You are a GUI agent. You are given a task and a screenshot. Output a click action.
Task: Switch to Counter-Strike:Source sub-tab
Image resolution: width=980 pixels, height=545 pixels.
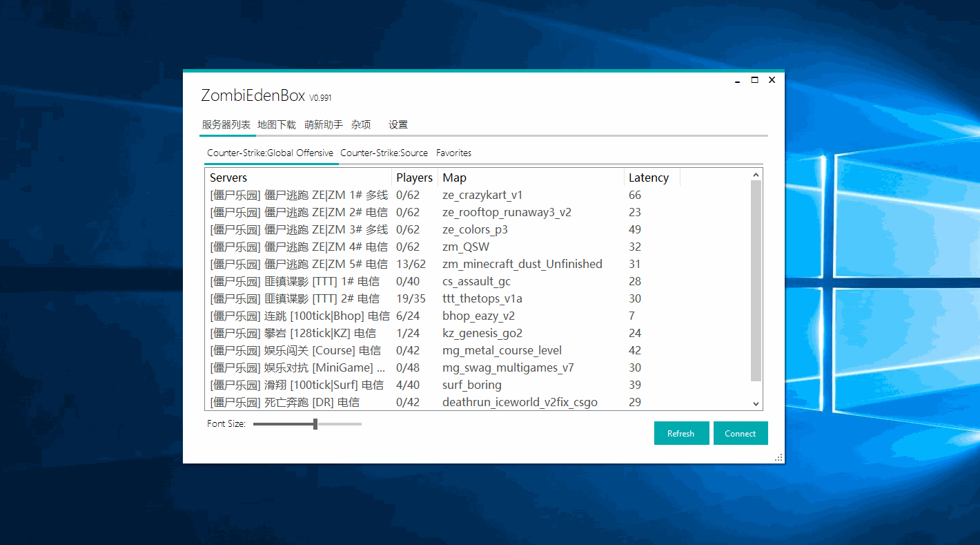point(384,153)
